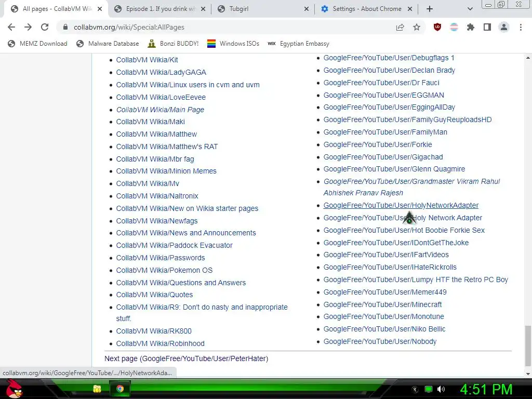This screenshot has width=532, height=399.
Task: Open the Windows ISOs bookmark
Action: tap(233, 44)
